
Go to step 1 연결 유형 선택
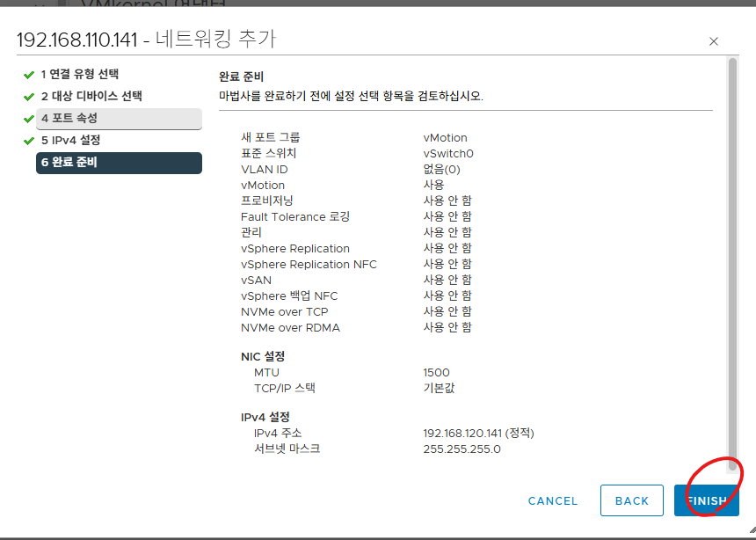[x=80, y=75]
